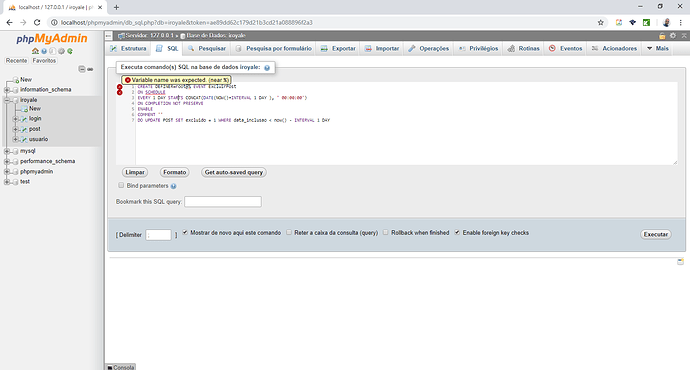The height and width of the screenshot is (370, 690).
Task: Open the Mais dropdown tab
Action: (658, 48)
